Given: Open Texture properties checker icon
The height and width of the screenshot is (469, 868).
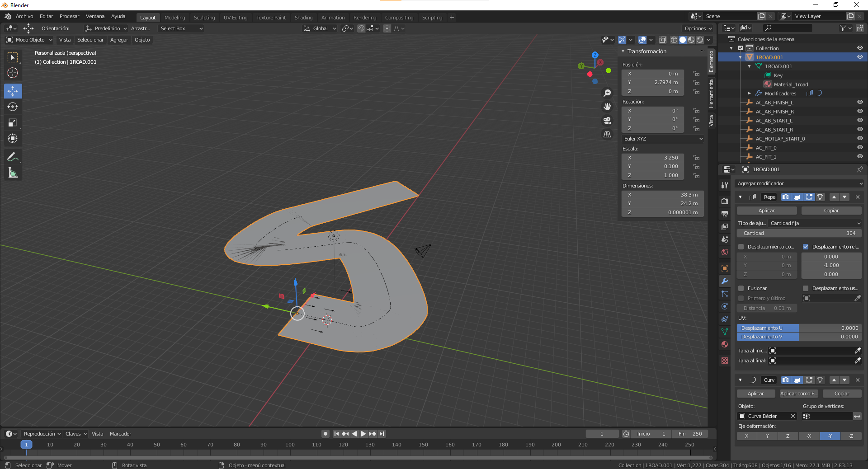Looking at the screenshot, I should coord(725,361).
